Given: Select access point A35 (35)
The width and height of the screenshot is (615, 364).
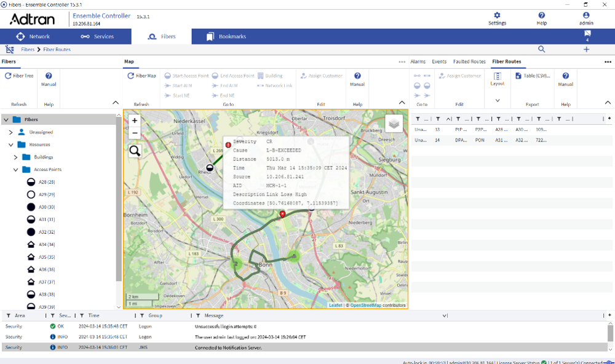Looking at the screenshot, I should (x=41, y=257).
